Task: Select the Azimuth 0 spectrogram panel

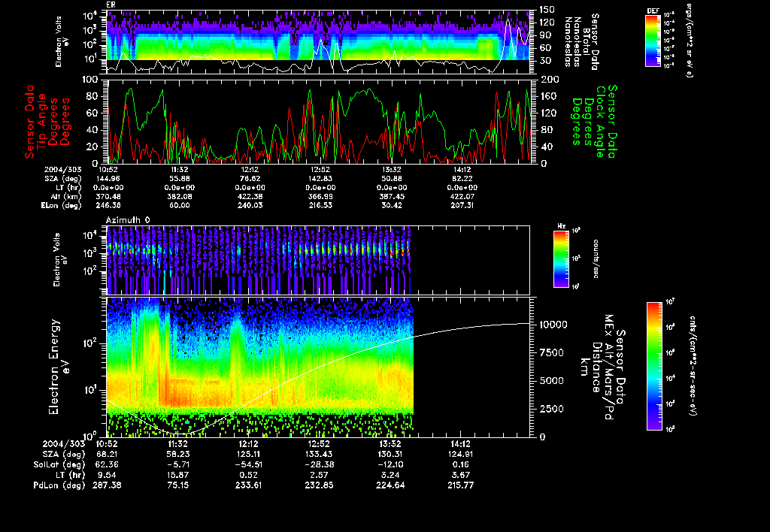Action: pyautogui.click(x=318, y=260)
